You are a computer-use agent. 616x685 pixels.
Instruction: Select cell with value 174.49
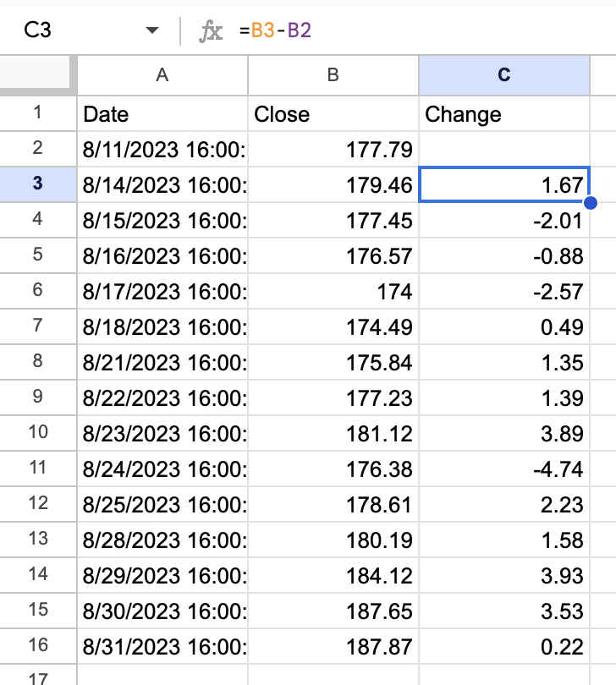[x=333, y=326]
